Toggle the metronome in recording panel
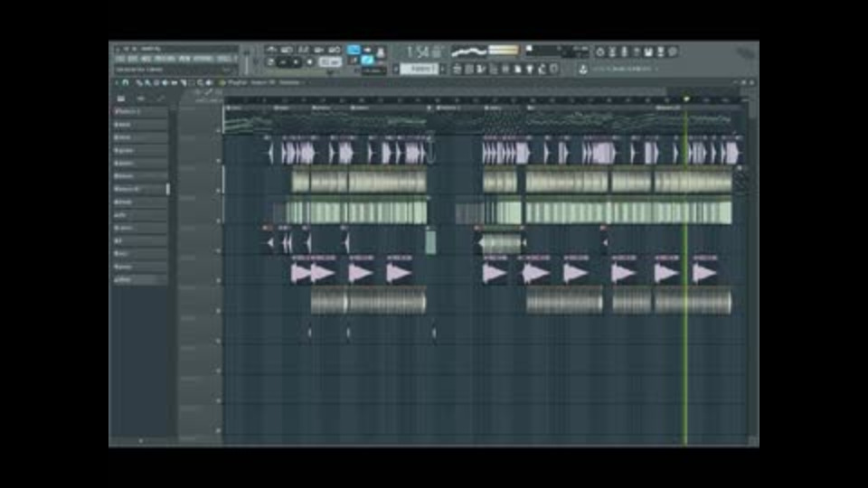Image resolution: width=868 pixels, height=488 pixels. 271,50
